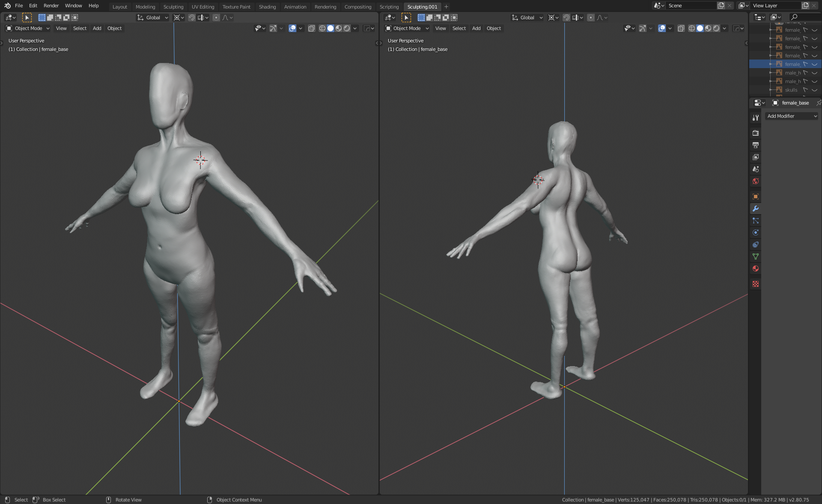This screenshot has height=504, width=822.
Task: Toggle proportional editing in right viewport
Action: [x=591, y=18]
